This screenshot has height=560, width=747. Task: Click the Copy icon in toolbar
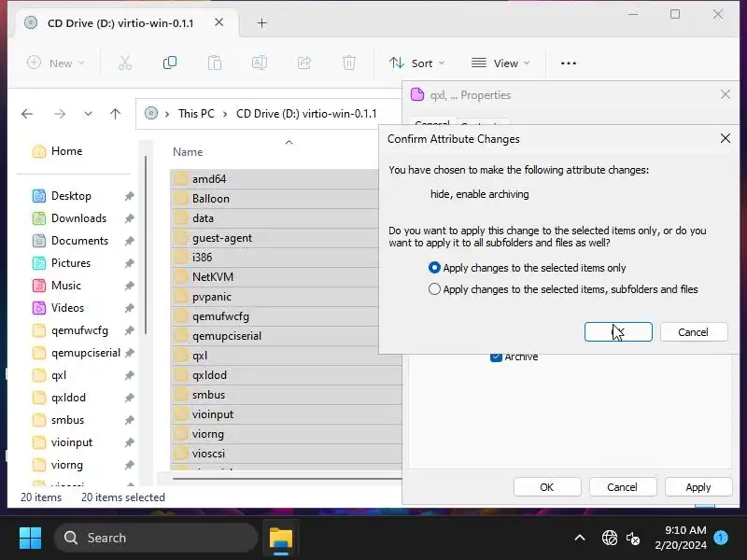(170, 63)
